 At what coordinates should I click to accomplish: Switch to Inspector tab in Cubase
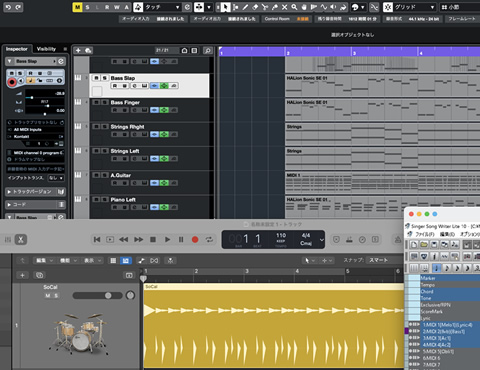pos(17,49)
